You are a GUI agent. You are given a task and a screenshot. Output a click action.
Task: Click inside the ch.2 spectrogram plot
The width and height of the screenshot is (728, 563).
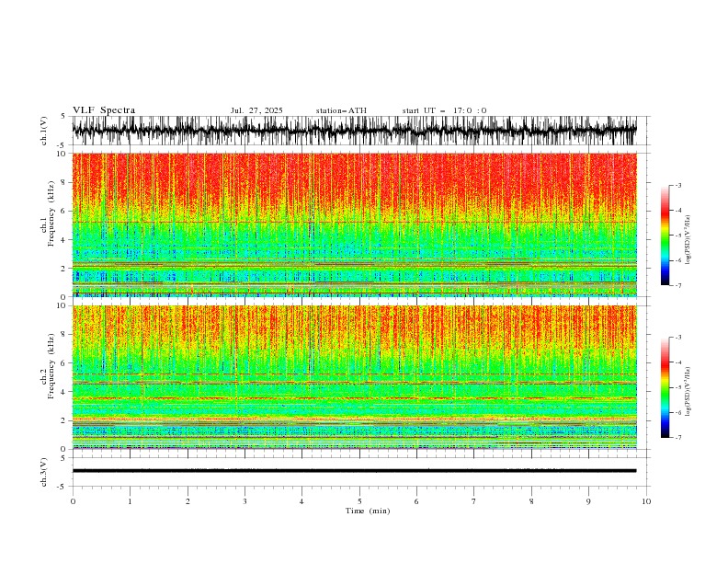354,377
